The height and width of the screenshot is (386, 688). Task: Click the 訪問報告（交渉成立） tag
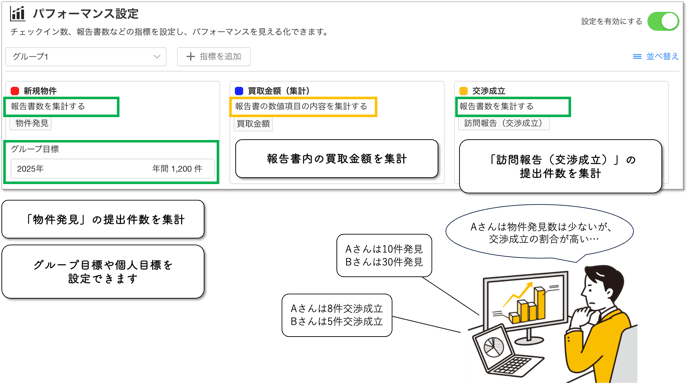click(503, 123)
